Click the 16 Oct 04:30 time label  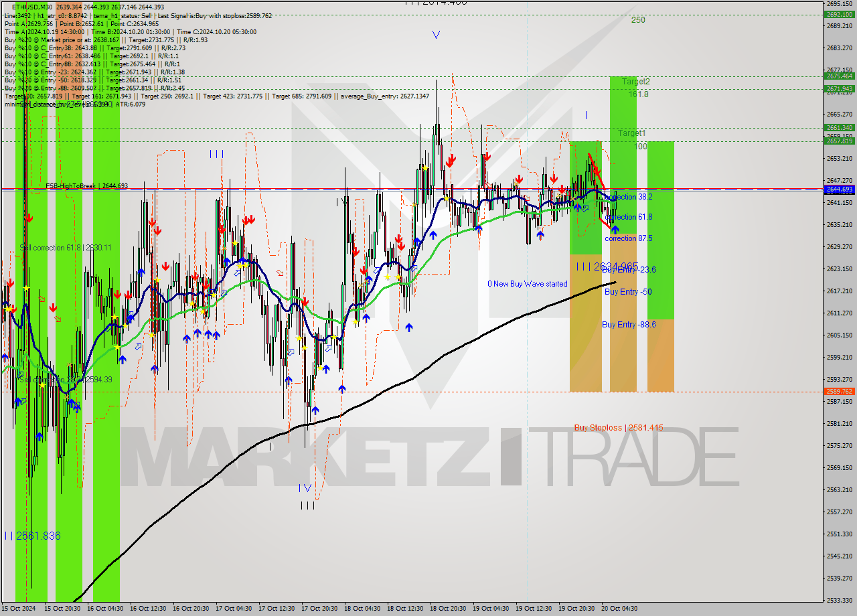coord(106,609)
